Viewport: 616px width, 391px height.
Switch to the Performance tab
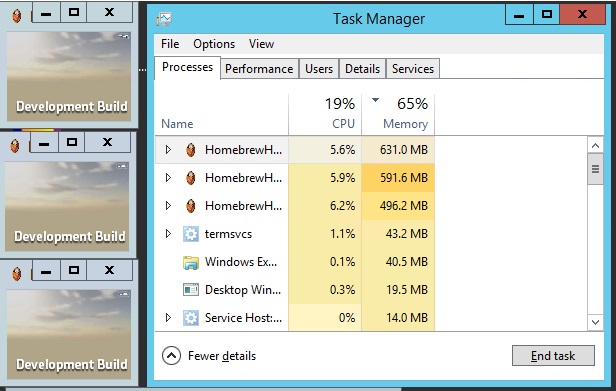(x=259, y=69)
